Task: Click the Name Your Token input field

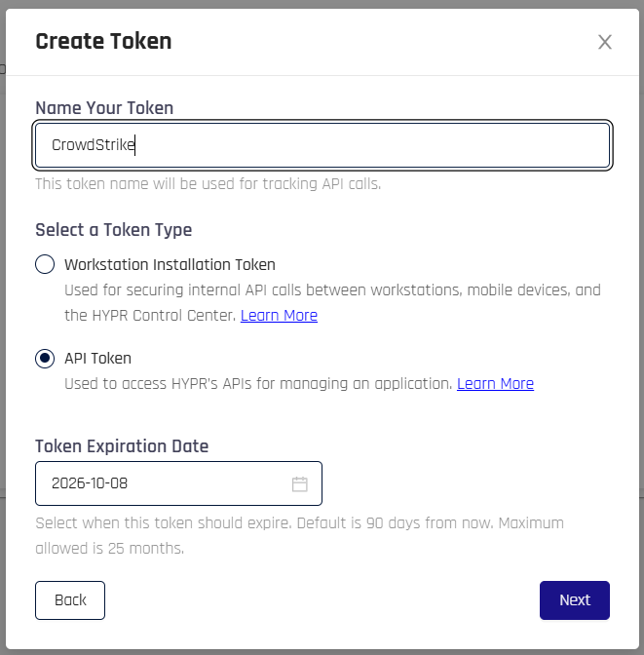Action: coord(322,145)
